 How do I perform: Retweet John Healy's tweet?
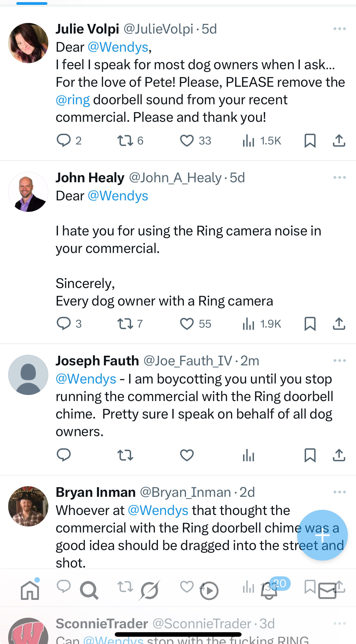[x=125, y=324]
